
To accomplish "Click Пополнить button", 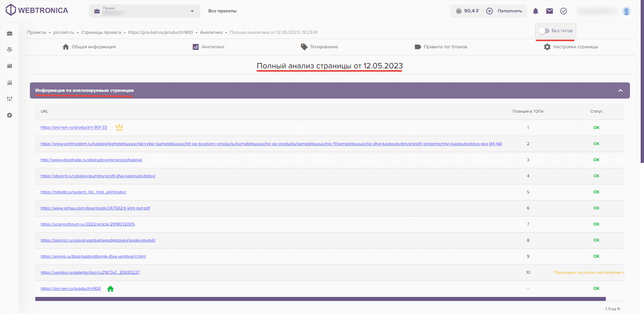I will 510,11.
